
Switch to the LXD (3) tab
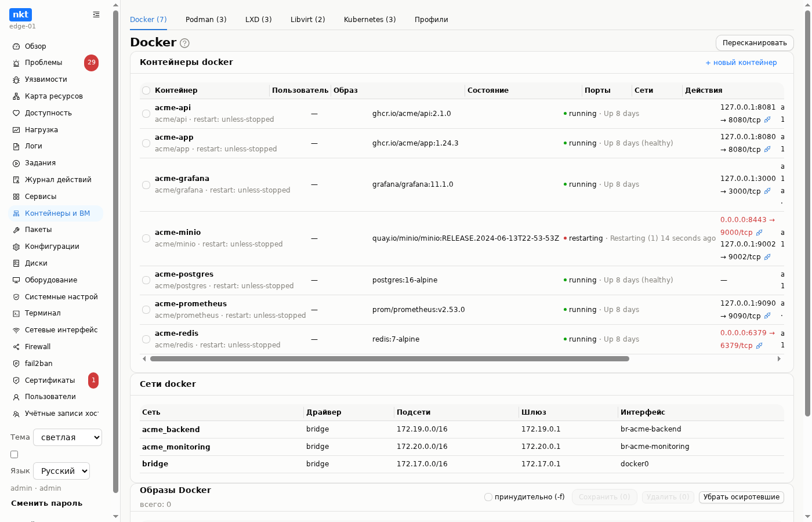[x=259, y=20]
